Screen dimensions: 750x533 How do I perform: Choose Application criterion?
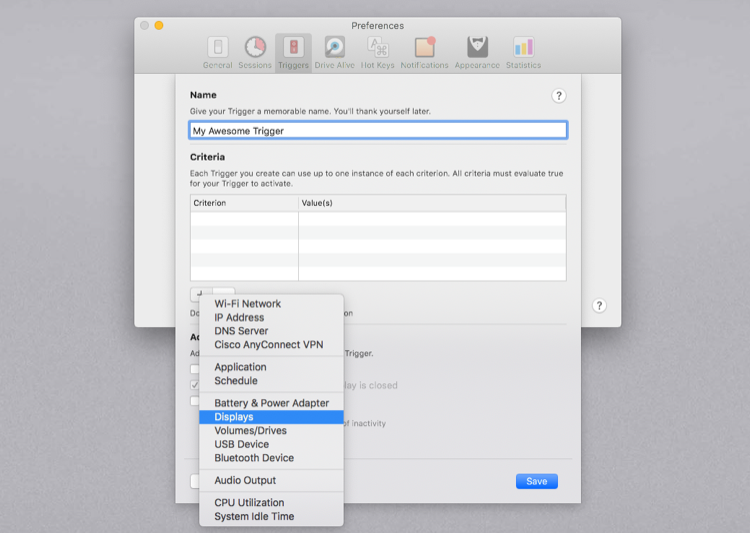271,367
